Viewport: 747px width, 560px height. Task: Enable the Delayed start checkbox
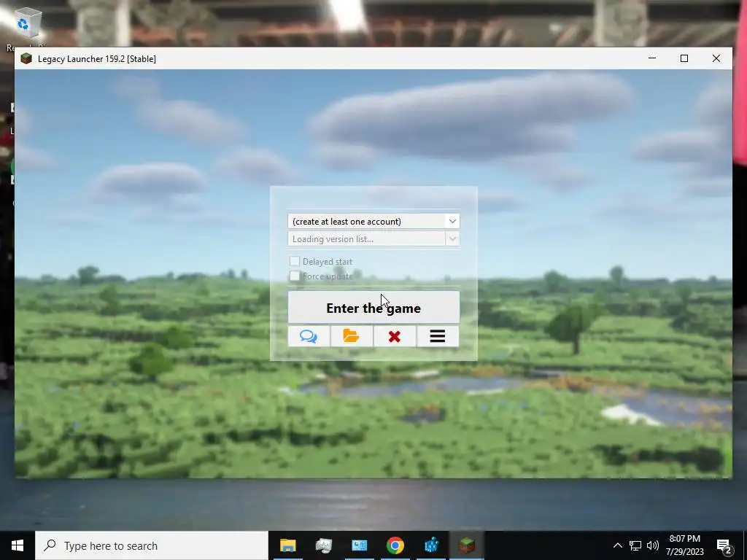(x=295, y=261)
